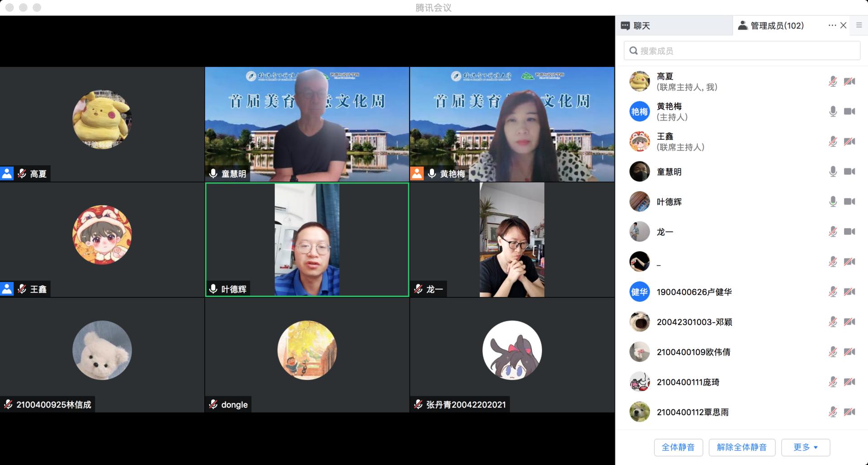This screenshot has width=868, height=465.
Task: Click the host badge icon on 黄艳梅's video tile
Action: pyautogui.click(x=417, y=174)
